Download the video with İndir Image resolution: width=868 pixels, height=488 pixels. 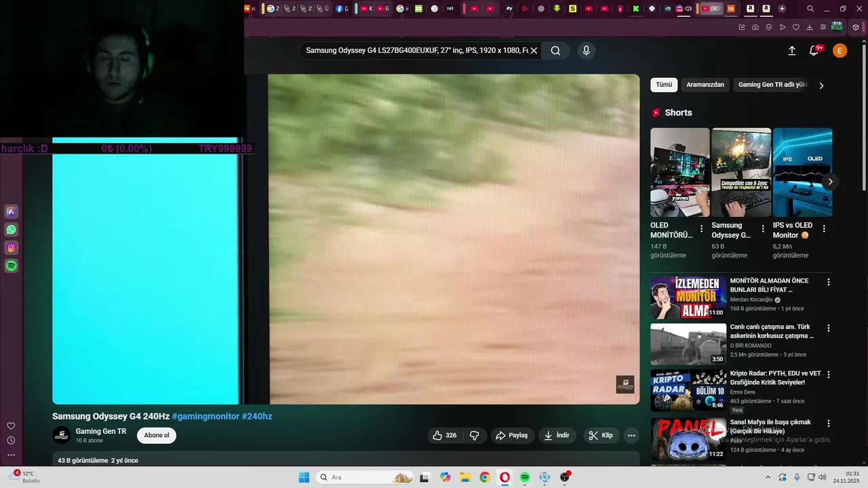pyautogui.click(x=557, y=435)
